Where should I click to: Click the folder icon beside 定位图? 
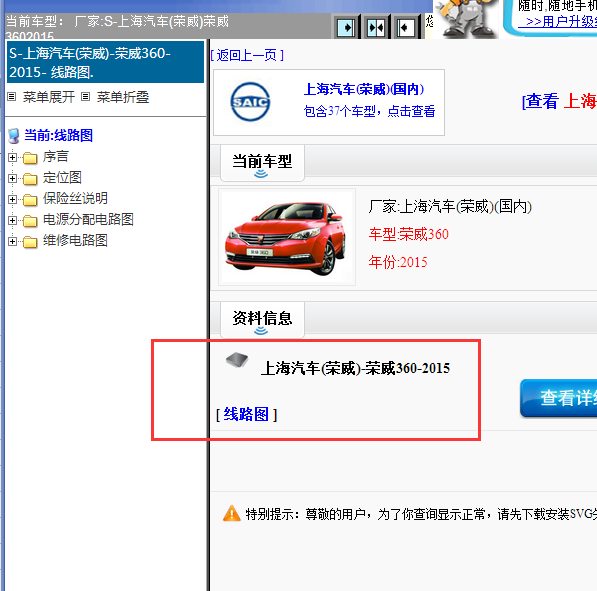click(x=30, y=178)
